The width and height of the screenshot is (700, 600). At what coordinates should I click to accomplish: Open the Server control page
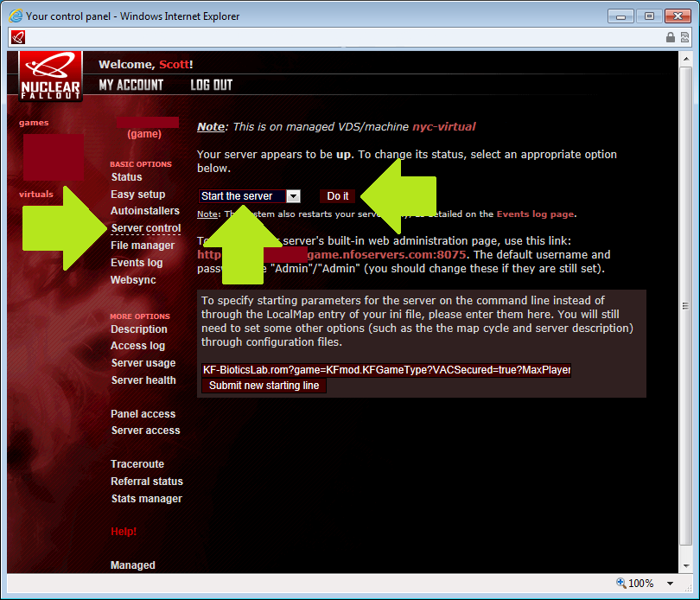pos(145,228)
